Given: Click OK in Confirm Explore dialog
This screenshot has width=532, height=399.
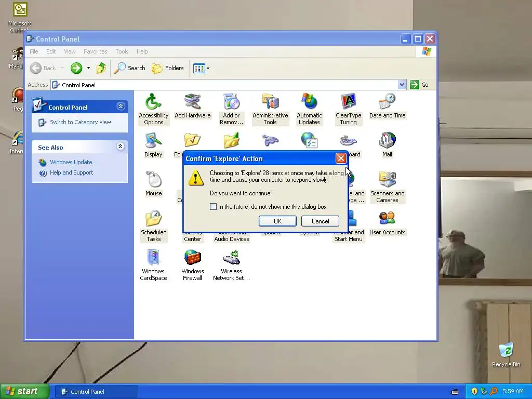Looking at the screenshot, I should coord(277,221).
